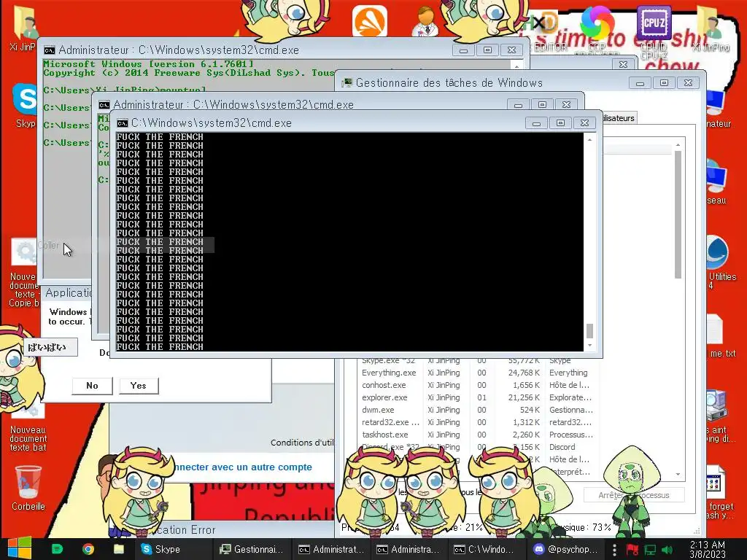Click Conditions d'utilisation link in Skype
This screenshot has height=560, width=747.
(x=302, y=443)
